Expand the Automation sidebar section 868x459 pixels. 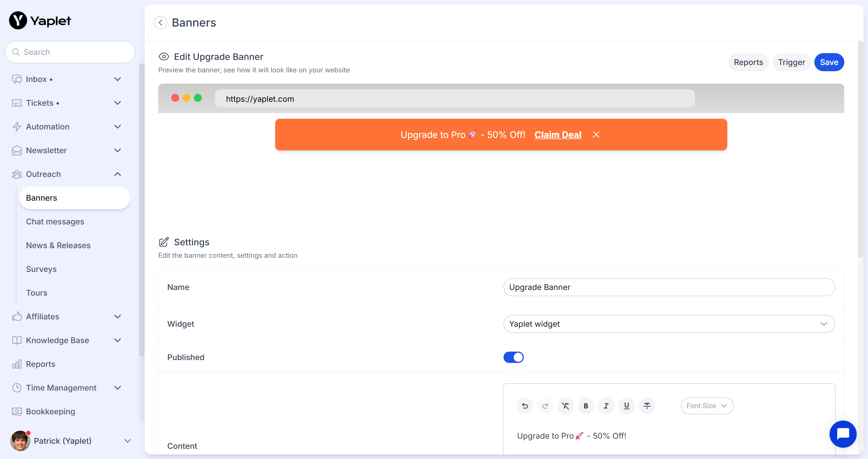(x=117, y=127)
